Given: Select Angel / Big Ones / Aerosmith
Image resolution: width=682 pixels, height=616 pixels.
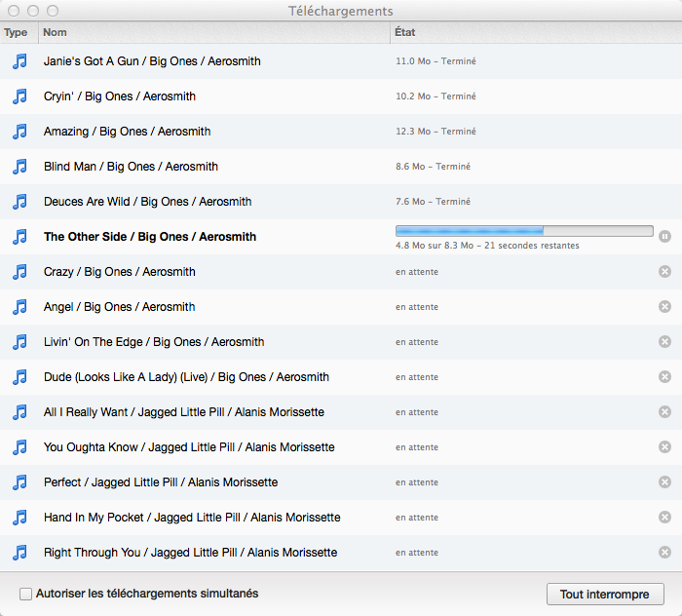Looking at the screenshot, I should [x=119, y=307].
